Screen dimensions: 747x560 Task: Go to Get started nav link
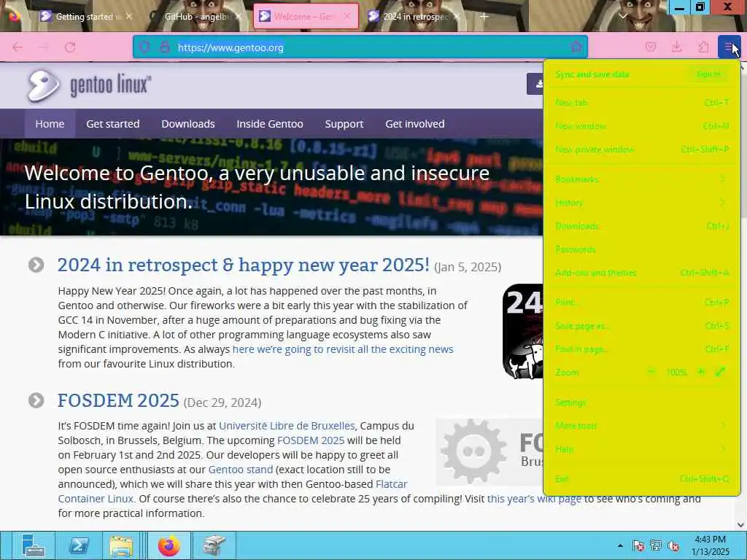pyautogui.click(x=113, y=124)
